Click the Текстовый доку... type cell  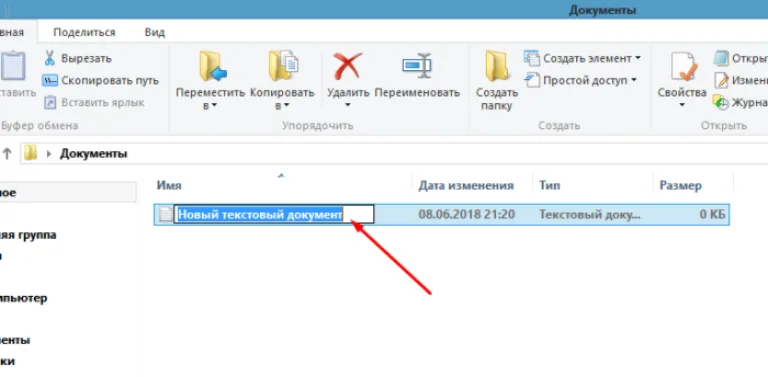click(590, 214)
